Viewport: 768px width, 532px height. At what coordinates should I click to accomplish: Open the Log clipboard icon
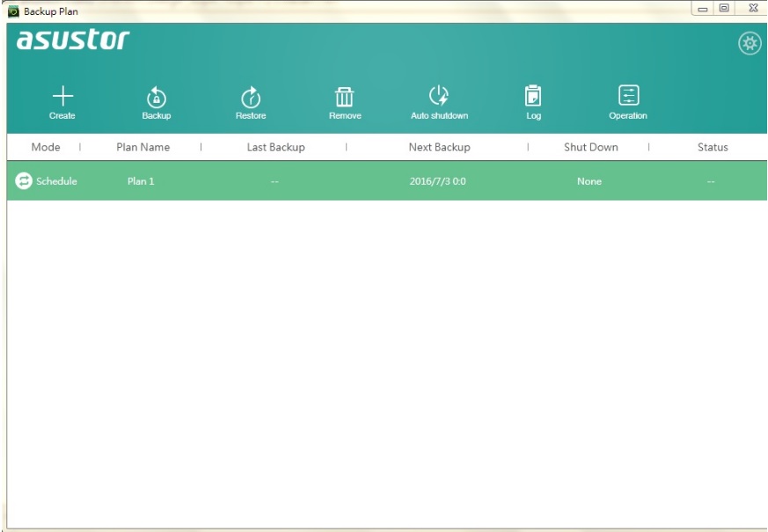coord(533,96)
